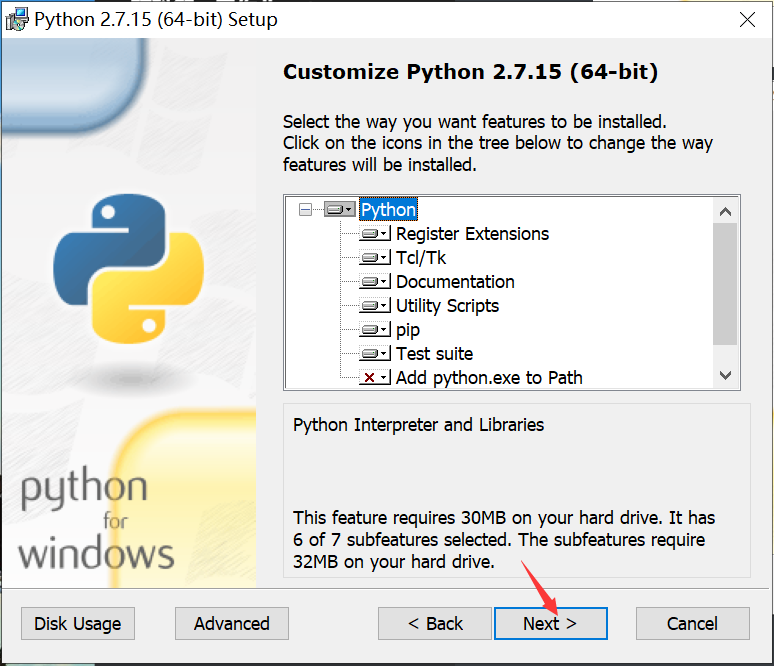Select the Register Extensions tree item
This screenshot has height=666, width=774.
(x=472, y=234)
